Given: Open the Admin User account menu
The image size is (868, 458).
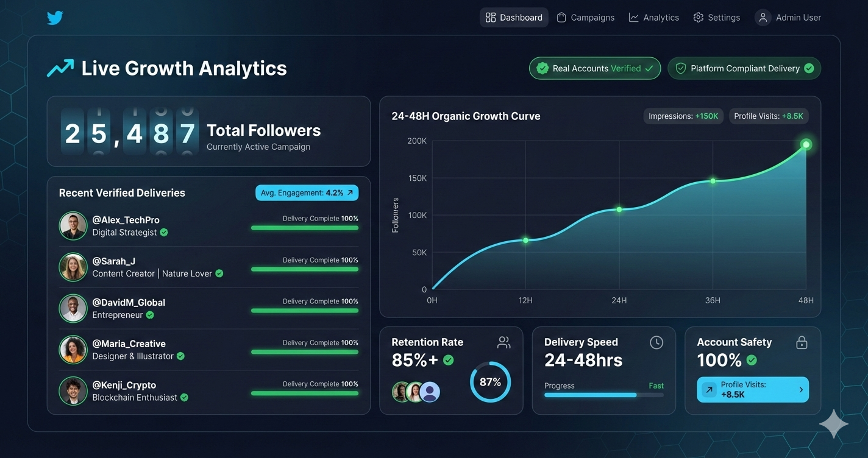Looking at the screenshot, I should [x=788, y=18].
